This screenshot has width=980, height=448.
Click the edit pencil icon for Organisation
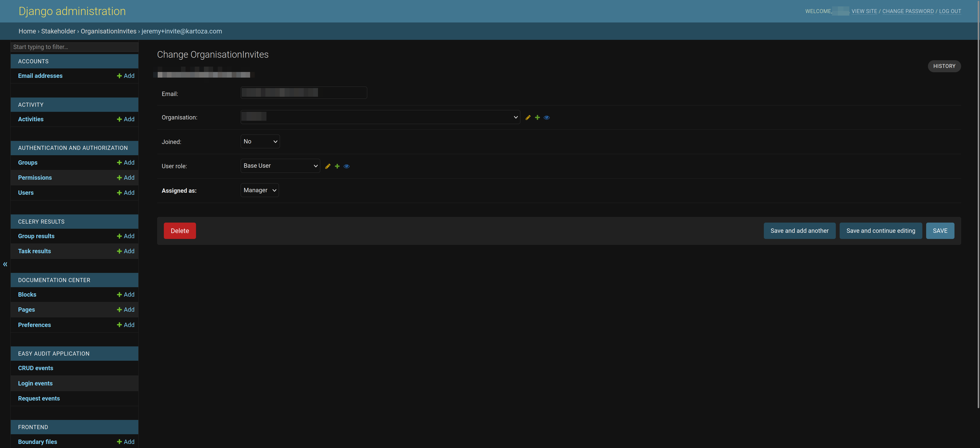click(528, 117)
